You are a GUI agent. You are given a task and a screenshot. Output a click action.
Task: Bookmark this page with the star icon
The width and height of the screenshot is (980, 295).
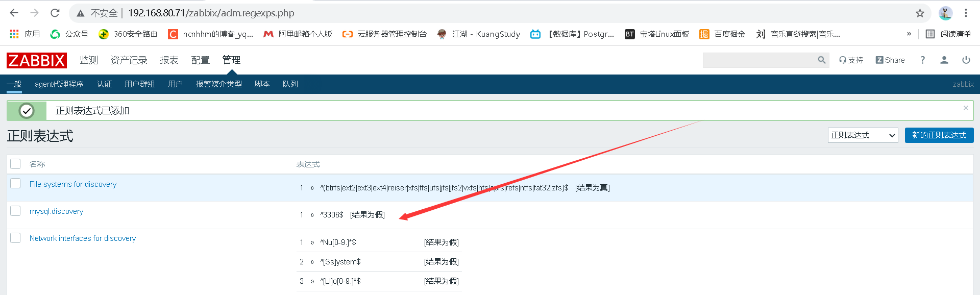click(920, 13)
